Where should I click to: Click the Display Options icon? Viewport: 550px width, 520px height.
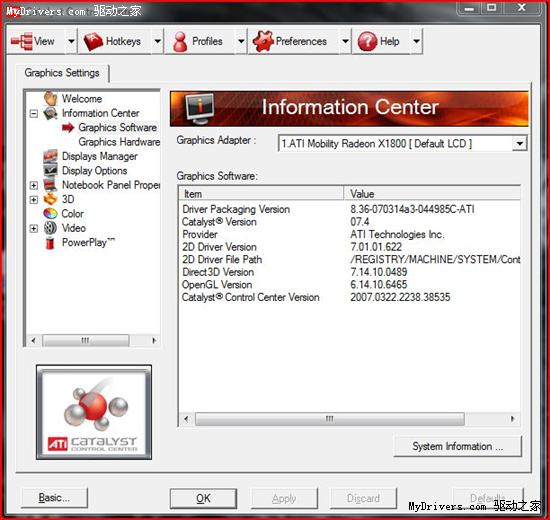51,170
